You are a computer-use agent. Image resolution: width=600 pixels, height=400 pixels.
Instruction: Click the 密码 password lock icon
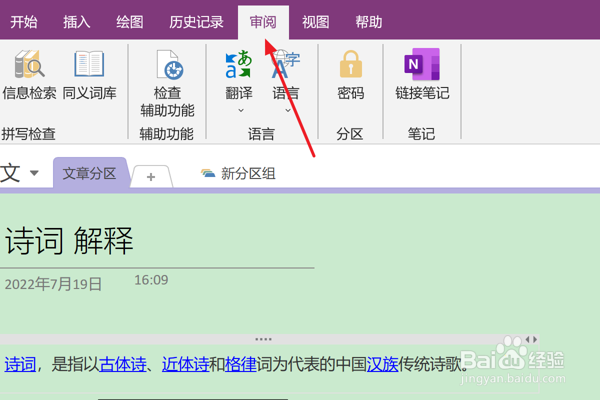click(x=351, y=64)
